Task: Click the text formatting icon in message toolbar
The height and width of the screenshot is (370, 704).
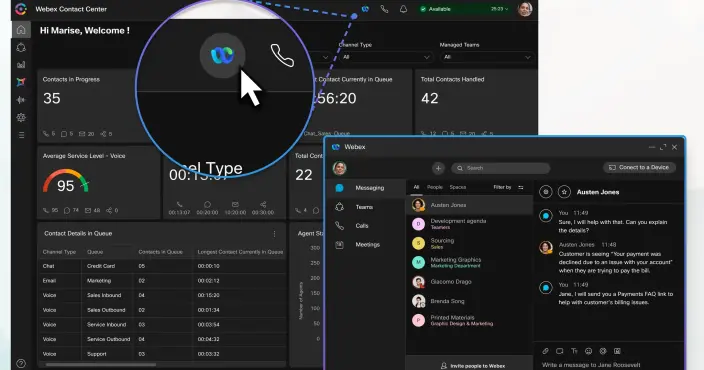Action: [x=574, y=351]
